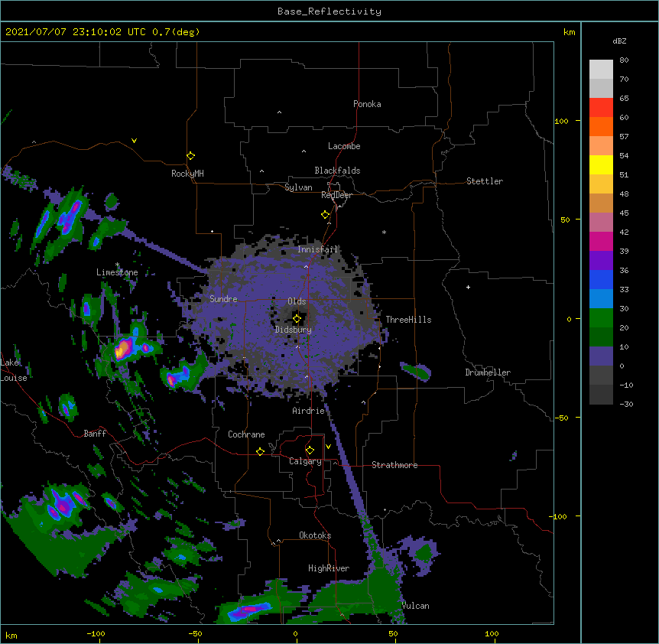Image resolution: width=659 pixels, height=644 pixels.
Task: Click the Base_Reflectivity title text
Action: [329, 11]
